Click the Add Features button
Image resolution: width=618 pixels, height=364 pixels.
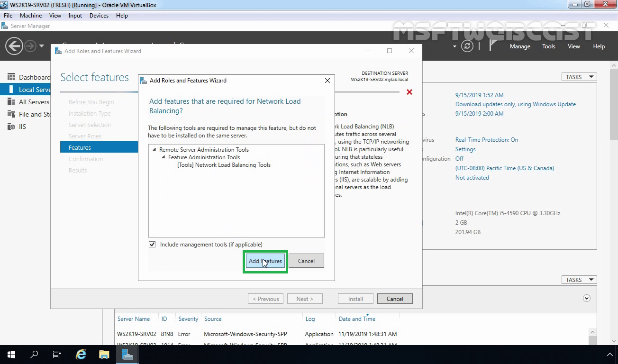click(x=265, y=261)
